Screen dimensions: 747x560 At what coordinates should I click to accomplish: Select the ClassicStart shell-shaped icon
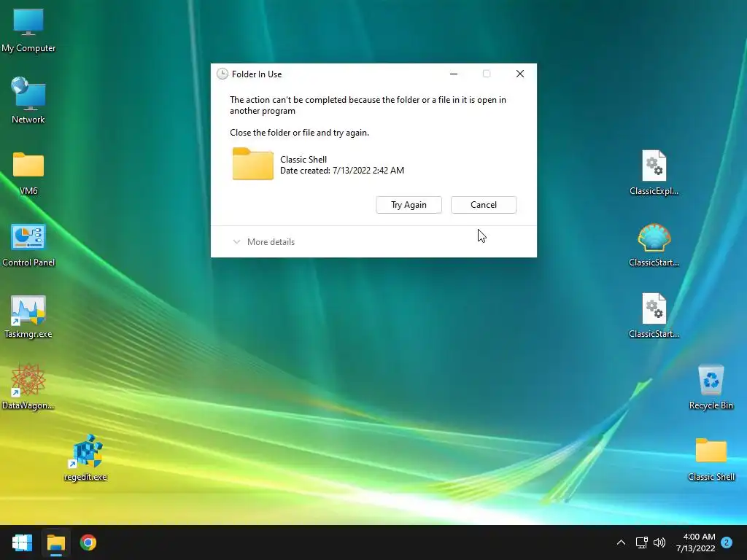[x=654, y=245]
